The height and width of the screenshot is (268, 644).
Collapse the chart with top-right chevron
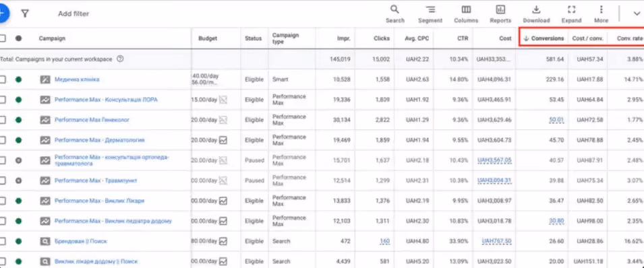pos(637,14)
